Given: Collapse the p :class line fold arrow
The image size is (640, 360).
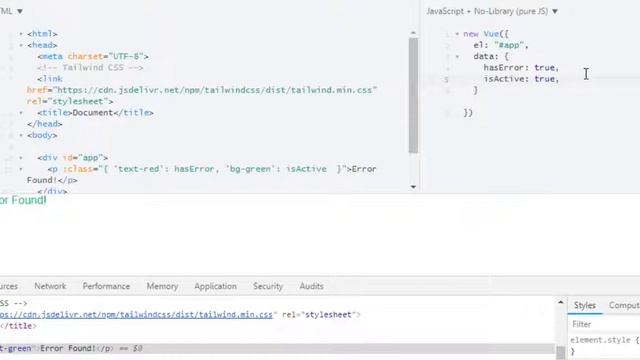Looking at the screenshot, I should coord(21,169).
